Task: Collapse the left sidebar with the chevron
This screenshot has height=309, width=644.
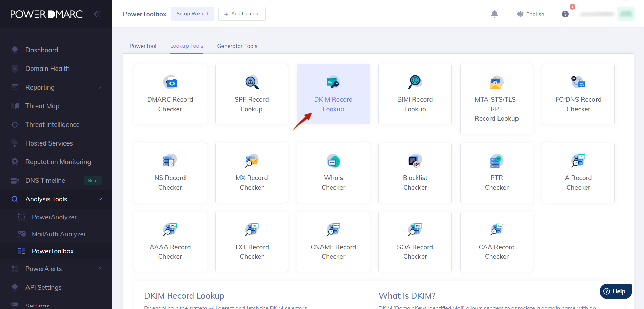Action: [x=97, y=14]
